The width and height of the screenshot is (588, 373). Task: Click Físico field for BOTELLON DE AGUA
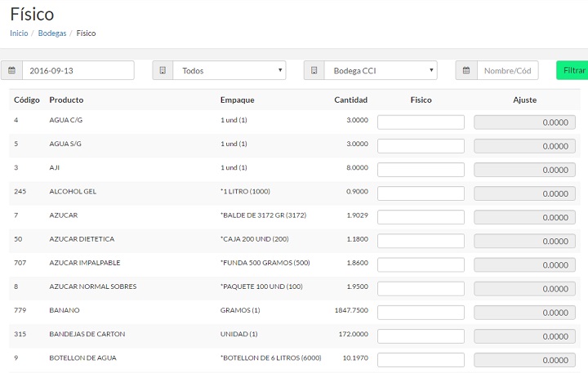tap(421, 360)
